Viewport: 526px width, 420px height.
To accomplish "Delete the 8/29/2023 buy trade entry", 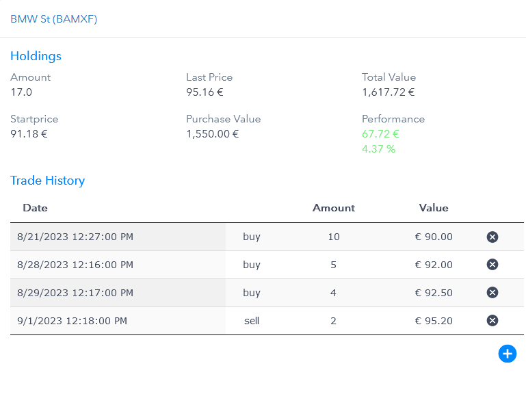I will coord(492,293).
